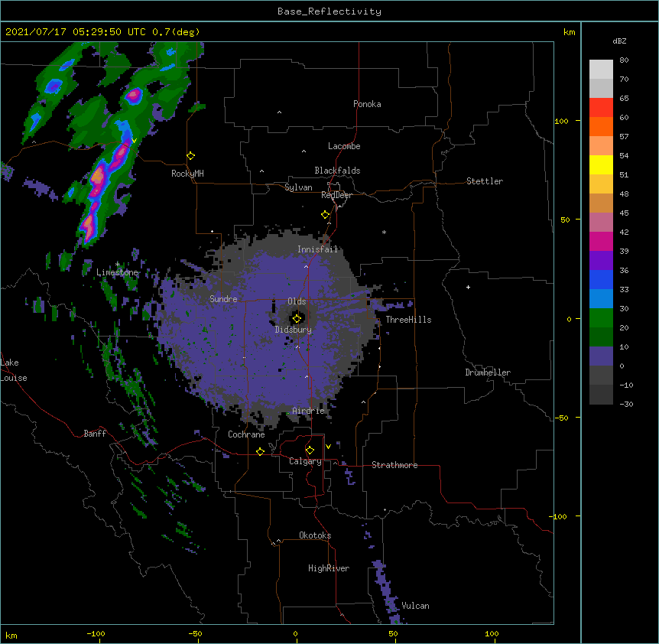Click the 54 dBZ yellow legend swatch

pyautogui.click(x=601, y=164)
